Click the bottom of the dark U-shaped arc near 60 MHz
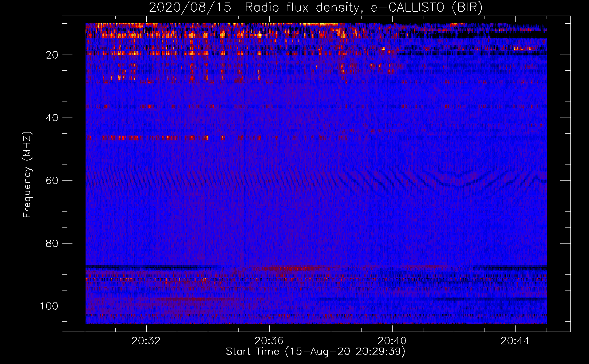Viewport: 589px width, 364px height. tap(458, 186)
